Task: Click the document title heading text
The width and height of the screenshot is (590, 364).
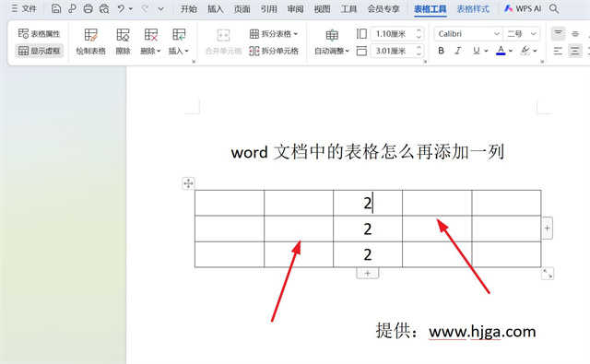Action: tap(368, 152)
